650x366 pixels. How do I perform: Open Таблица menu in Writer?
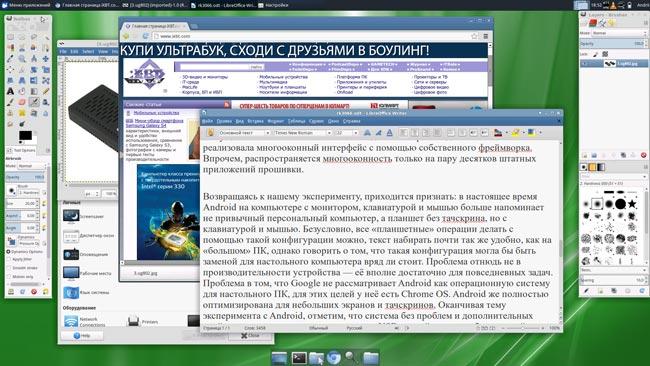296,121
